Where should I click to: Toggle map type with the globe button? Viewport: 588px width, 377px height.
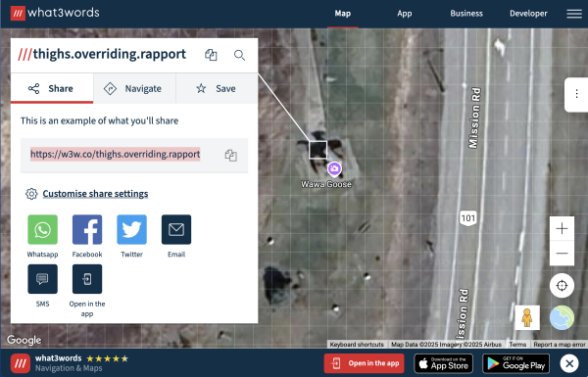562,317
